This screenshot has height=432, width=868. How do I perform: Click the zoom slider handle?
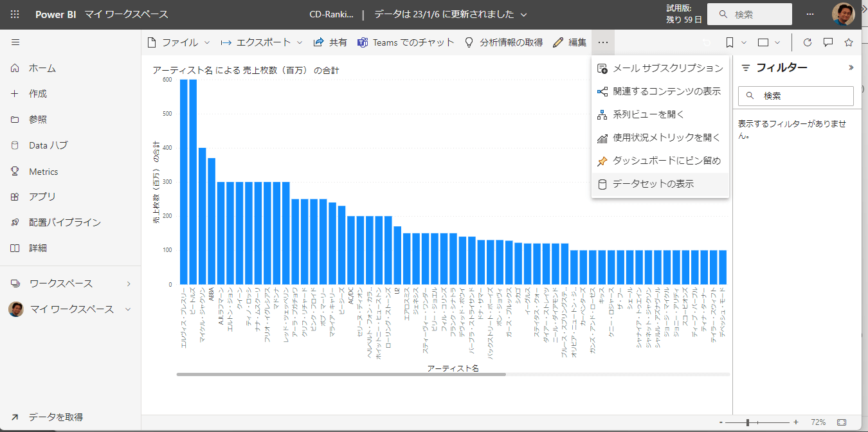747,422
